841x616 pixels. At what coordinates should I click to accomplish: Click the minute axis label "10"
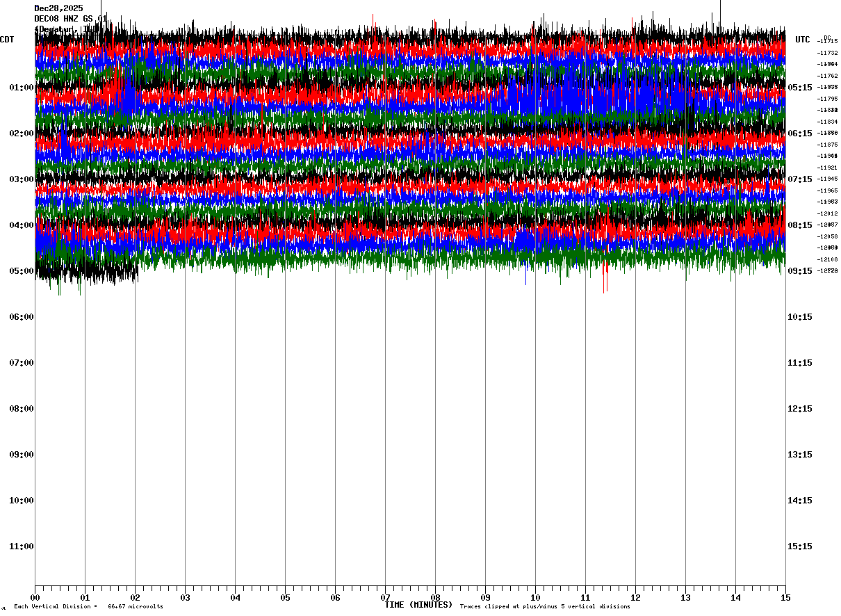[535, 597]
